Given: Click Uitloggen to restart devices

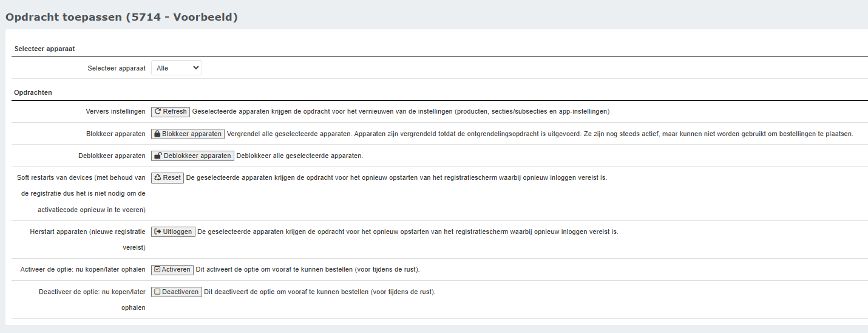Looking at the screenshot, I should coord(173,232).
